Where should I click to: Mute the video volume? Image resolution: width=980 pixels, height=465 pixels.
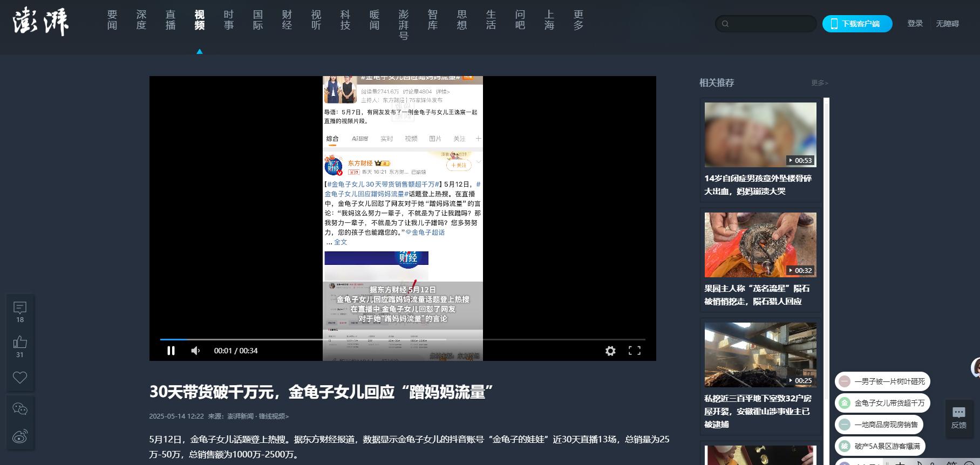[x=195, y=351]
